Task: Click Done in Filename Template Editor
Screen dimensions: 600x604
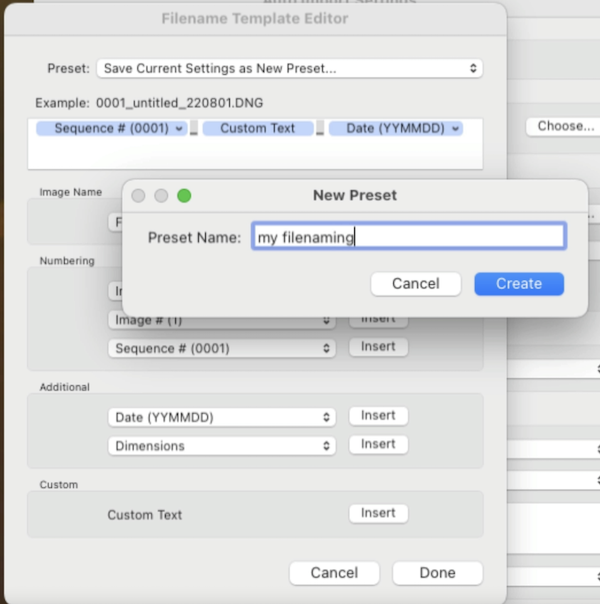Action: (x=437, y=573)
